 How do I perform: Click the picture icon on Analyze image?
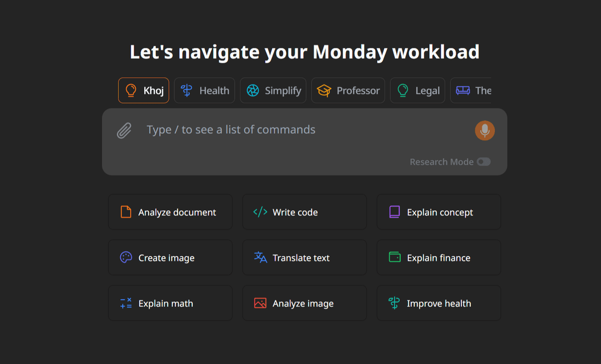coord(260,303)
